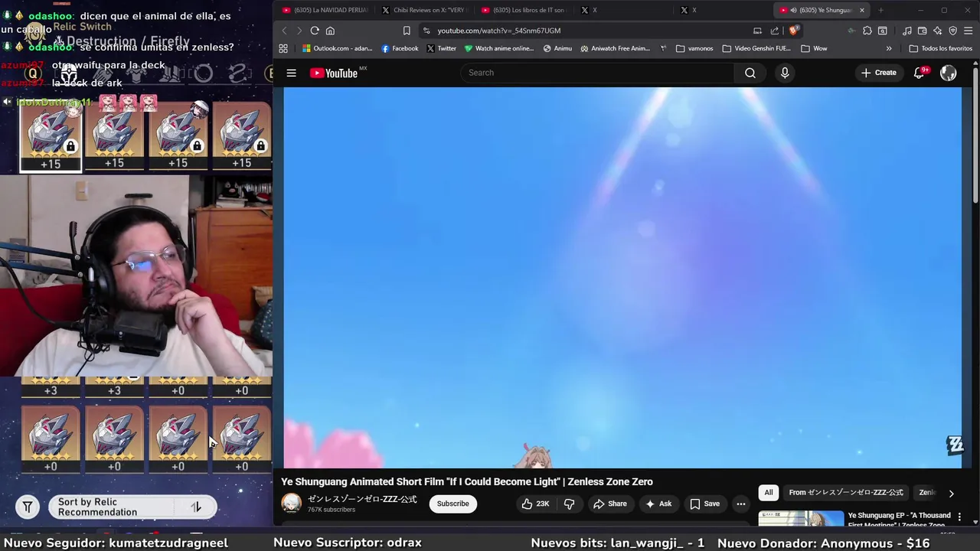Click the Ask button under video

click(x=658, y=504)
